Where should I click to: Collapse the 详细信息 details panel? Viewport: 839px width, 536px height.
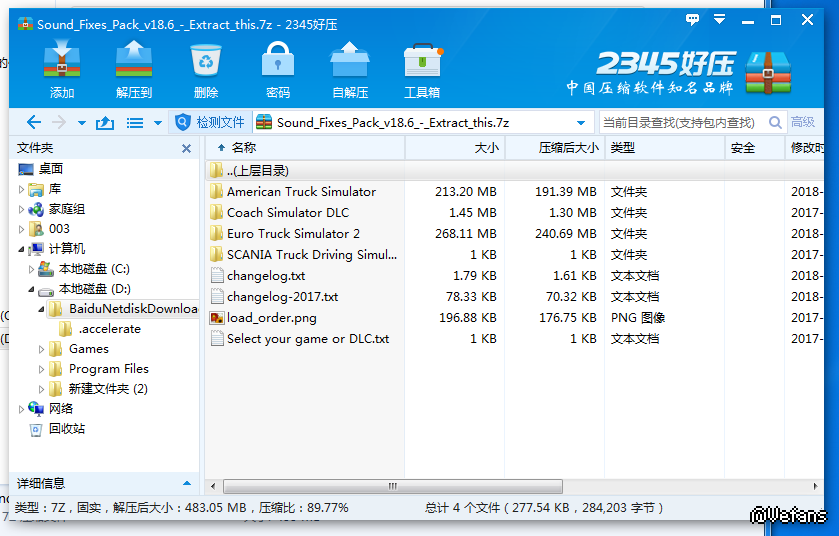[186, 484]
